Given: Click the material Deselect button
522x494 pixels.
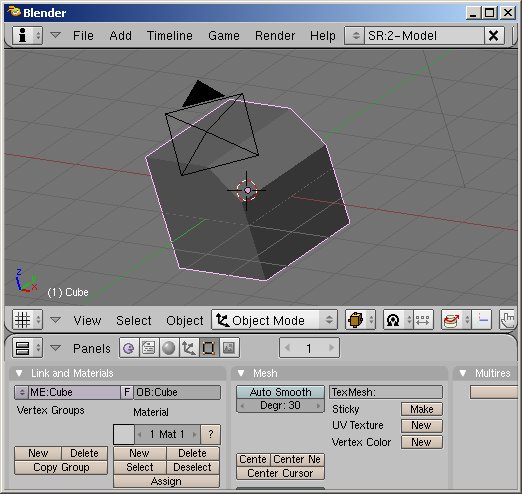Looking at the screenshot, I should pyautogui.click(x=193, y=467).
